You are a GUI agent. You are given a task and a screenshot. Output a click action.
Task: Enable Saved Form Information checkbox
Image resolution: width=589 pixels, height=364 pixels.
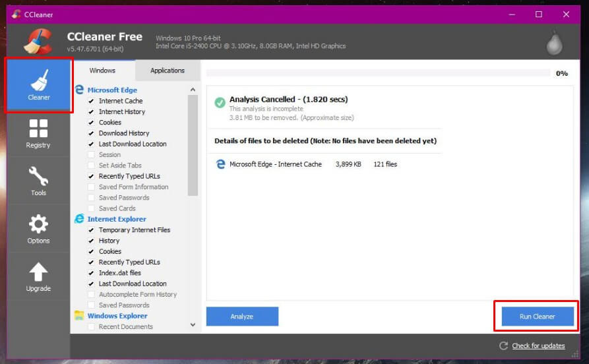[x=91, y=187]
